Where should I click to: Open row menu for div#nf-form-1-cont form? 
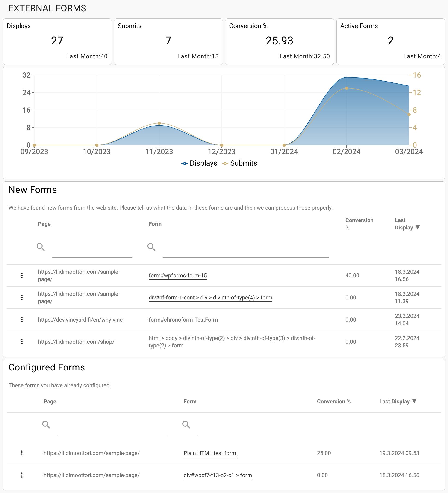[x=22, y=297]
